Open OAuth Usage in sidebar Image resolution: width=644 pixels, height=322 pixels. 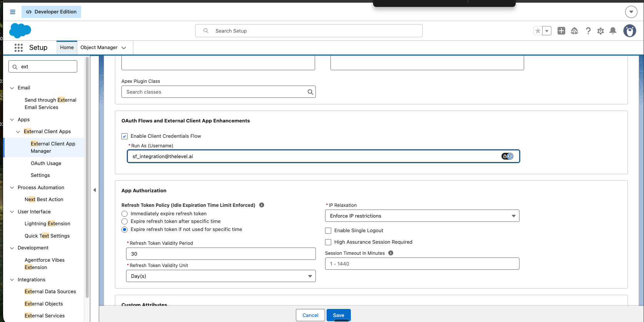point(46,163)
